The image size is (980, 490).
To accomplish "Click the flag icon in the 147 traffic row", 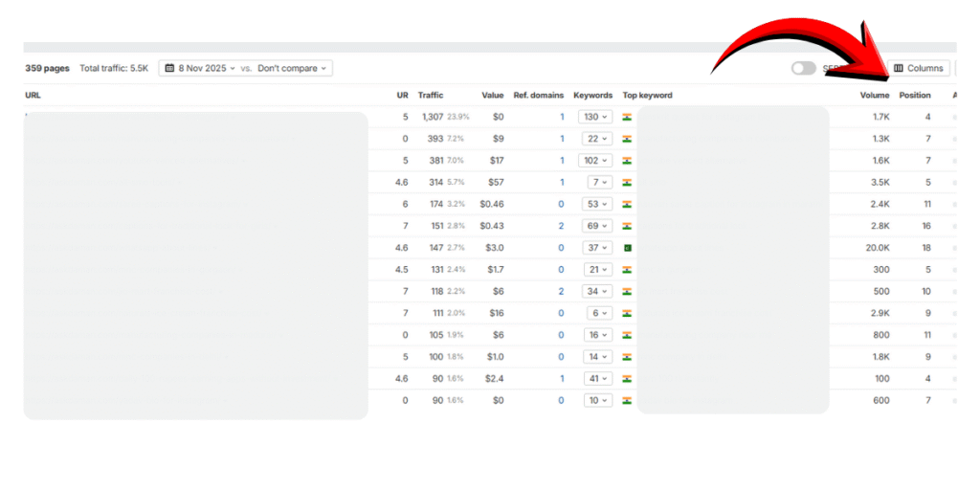I will point(627,248).
